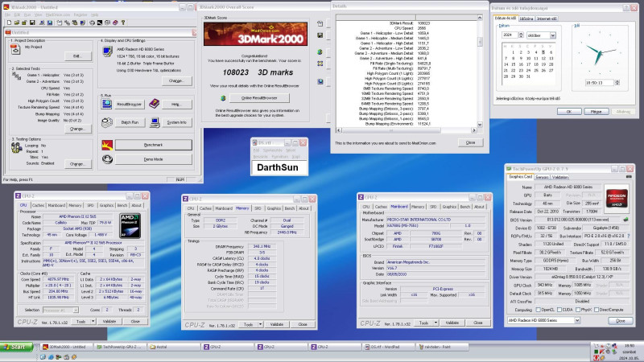Enable the OpenCL checkbox in GPU-Z
This screenshot has width=644, height=362.
pyautogui.click(x=538, y=310)
